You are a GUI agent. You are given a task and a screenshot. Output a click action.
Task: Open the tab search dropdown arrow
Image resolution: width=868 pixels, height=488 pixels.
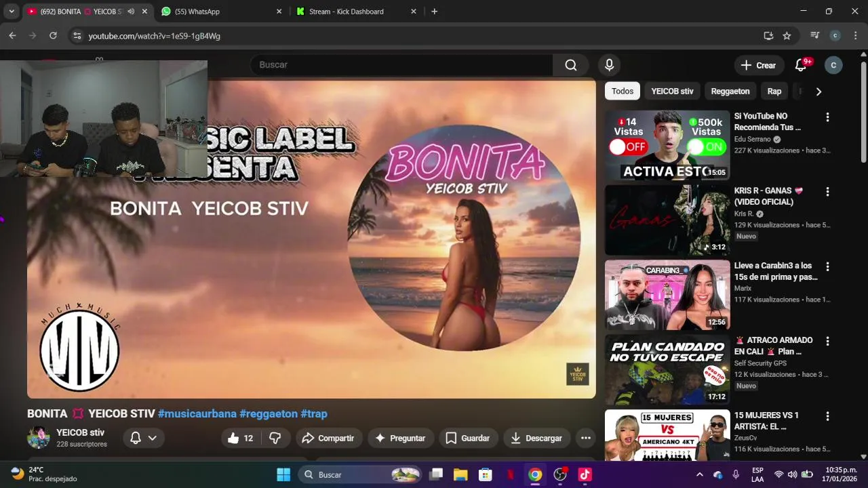[12, 12]
